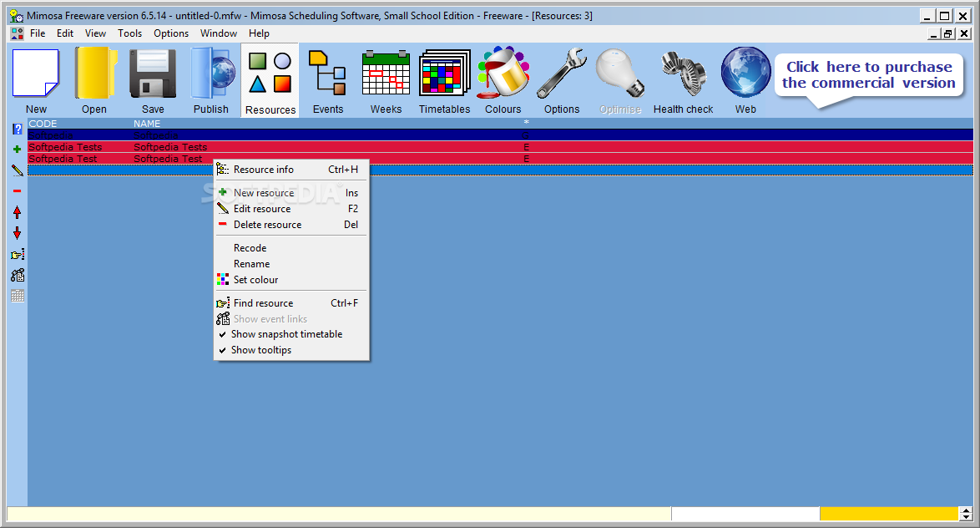Click the status bar spinner arrows

click(x=967, y=514)
